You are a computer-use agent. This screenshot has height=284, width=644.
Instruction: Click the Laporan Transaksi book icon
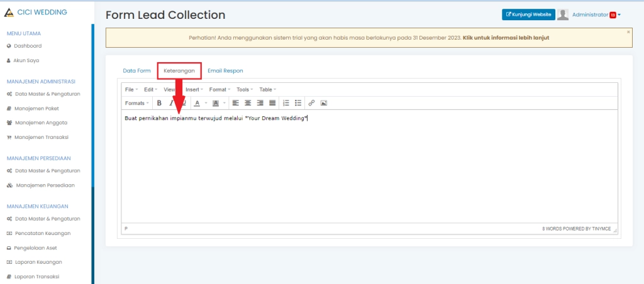(x=9, y=276)
